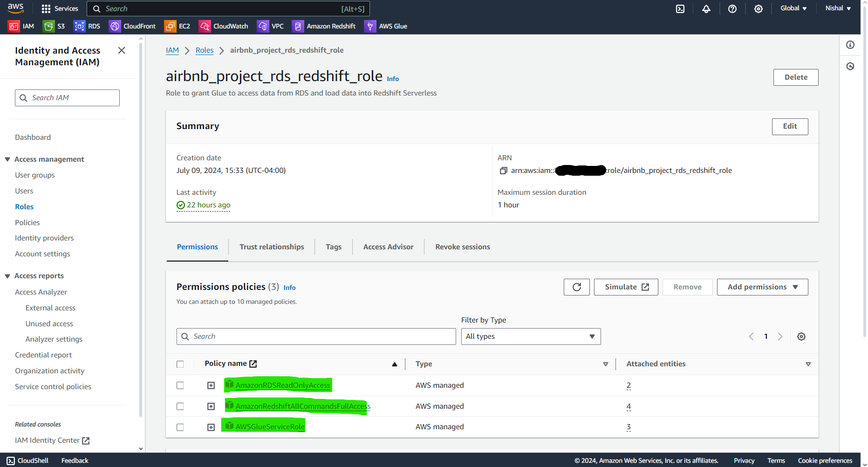Open S3 service shortcut
Image resolution: width=868 pixels, height=467 pixels.
click(x=54, y=26)
